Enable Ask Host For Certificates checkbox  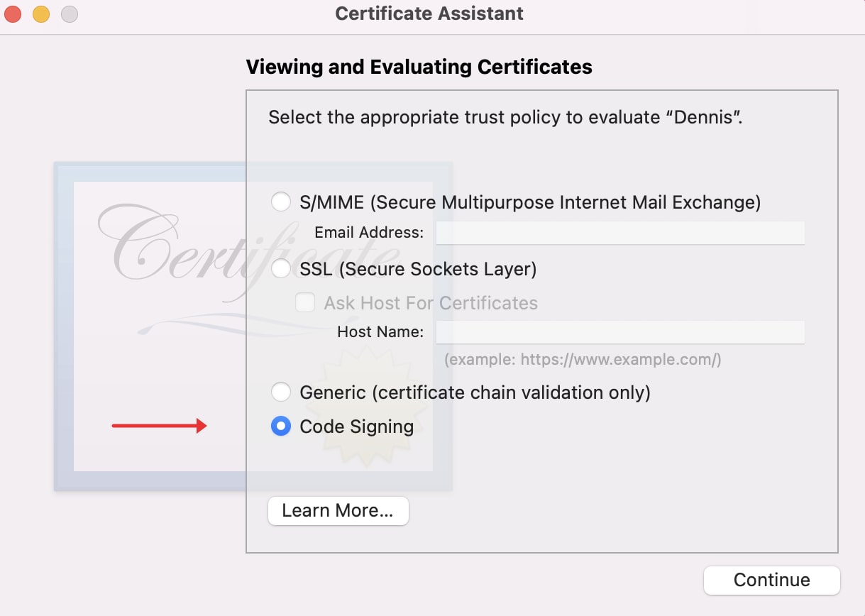pos(305,303)
